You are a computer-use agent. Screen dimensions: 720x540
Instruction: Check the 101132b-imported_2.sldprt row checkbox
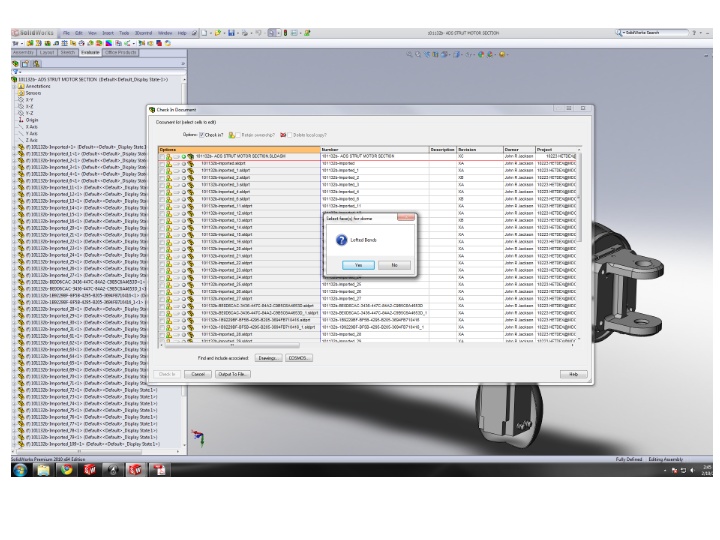point(162,178)
